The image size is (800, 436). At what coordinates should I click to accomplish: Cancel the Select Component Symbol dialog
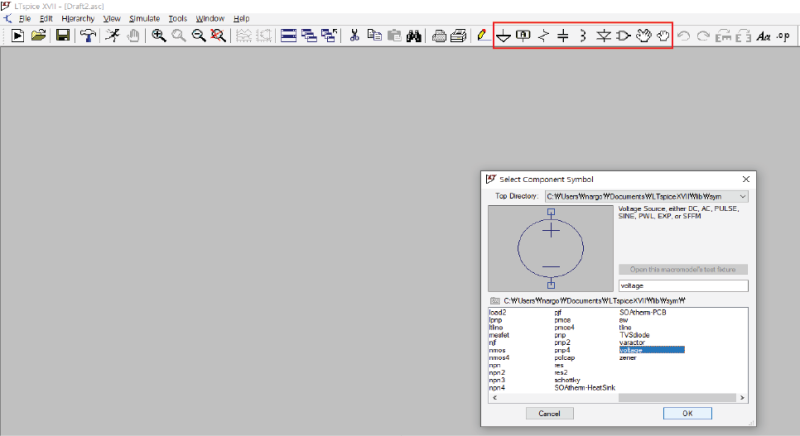(x=549, y=413)
